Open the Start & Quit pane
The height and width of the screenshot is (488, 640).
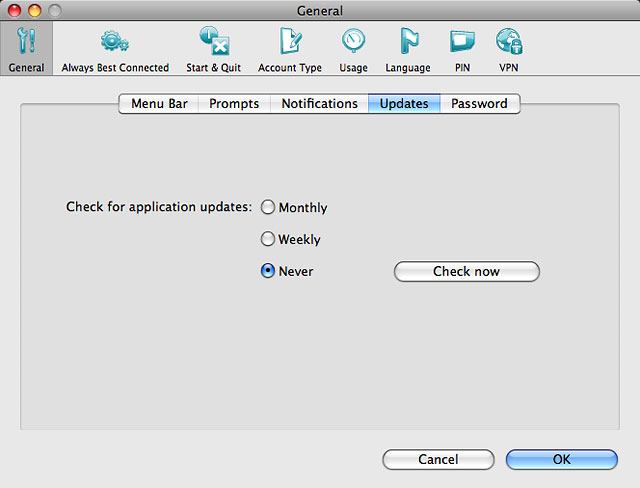(x=213, y=49)
